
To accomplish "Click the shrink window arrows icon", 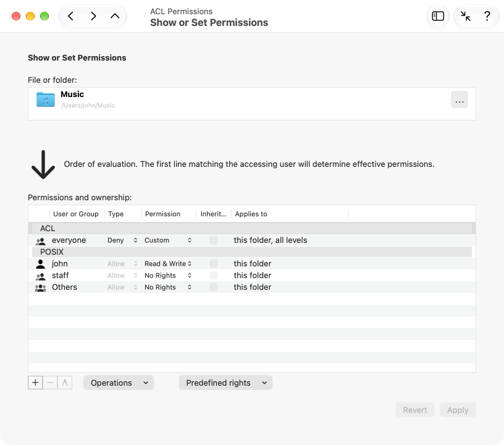I will click(466, 16).
